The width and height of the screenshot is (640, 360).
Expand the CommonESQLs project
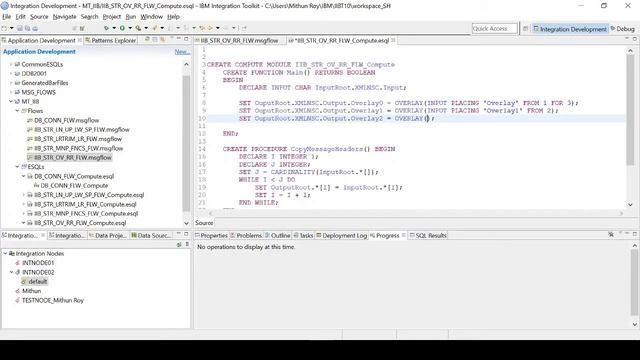point(11,64)
